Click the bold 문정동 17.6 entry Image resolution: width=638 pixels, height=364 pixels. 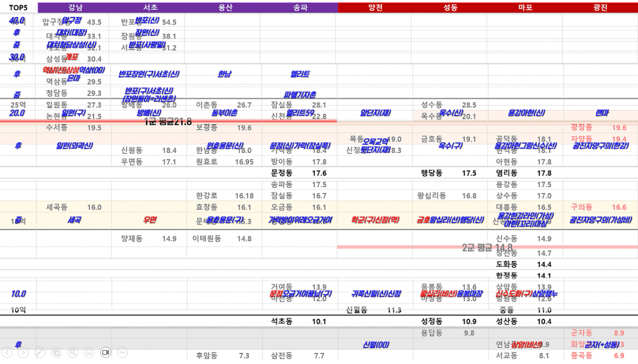[298, 173]
